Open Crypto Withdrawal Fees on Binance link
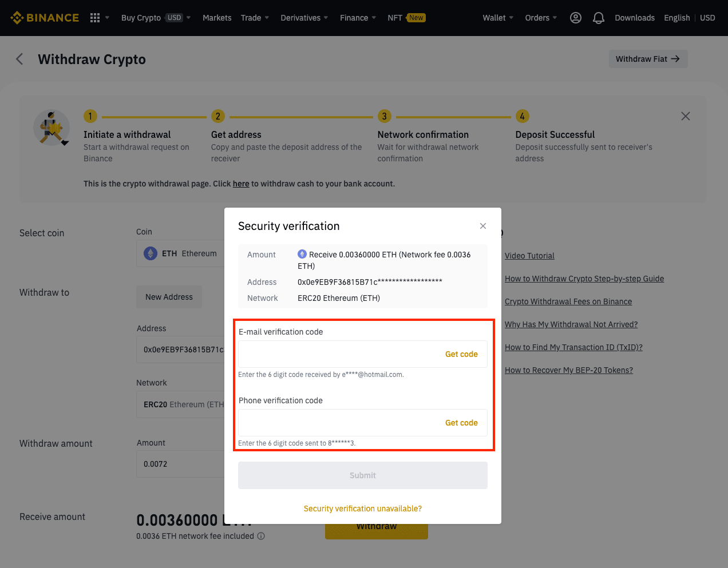The image size is (728, 568). pos(568,301)
